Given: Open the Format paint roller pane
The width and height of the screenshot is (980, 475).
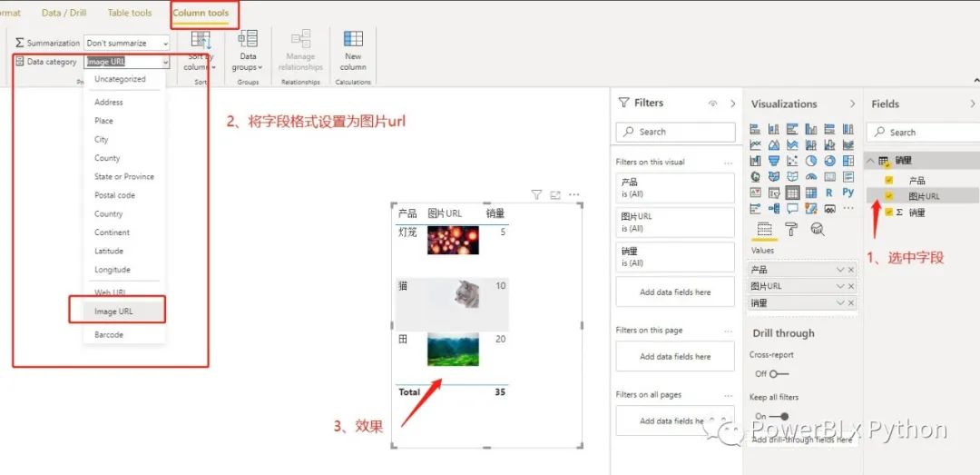Looking at the screenshot, I should (x=791, y=229).
